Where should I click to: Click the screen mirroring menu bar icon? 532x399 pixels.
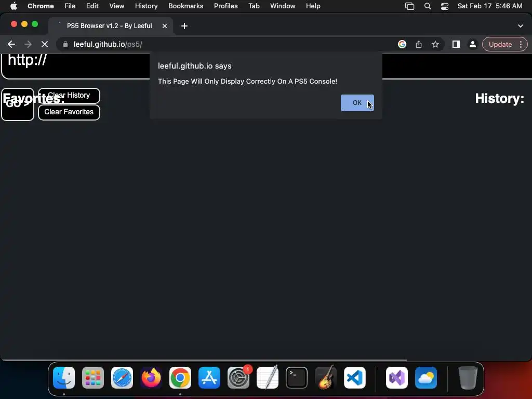409,6
